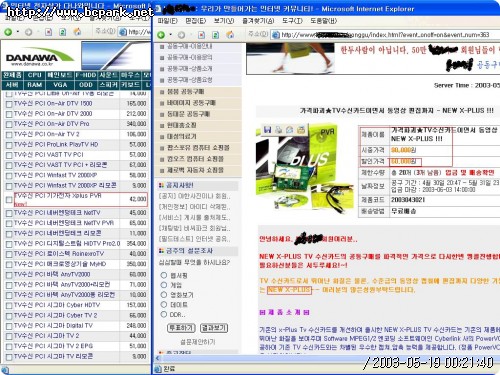The height and width of the screenshot is (375, 500).
Task: Click print-image icon on product picture toolbar
Action: tap(278, 129)
